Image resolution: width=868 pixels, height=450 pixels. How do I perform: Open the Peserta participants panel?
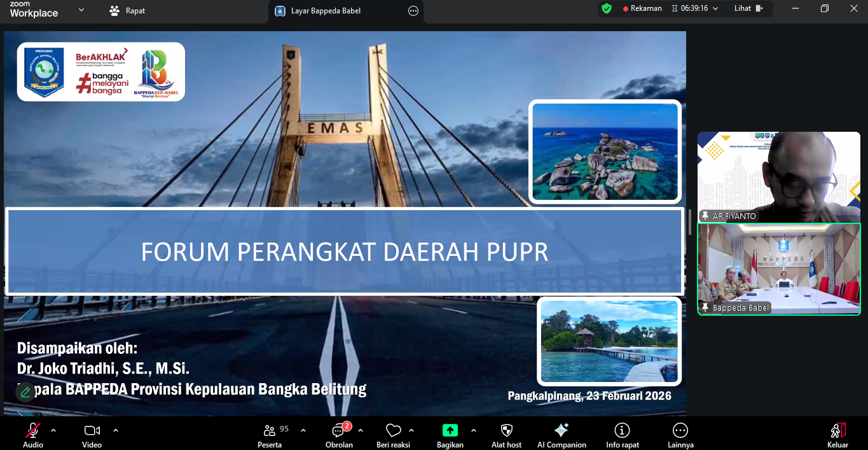click(270, 431)
